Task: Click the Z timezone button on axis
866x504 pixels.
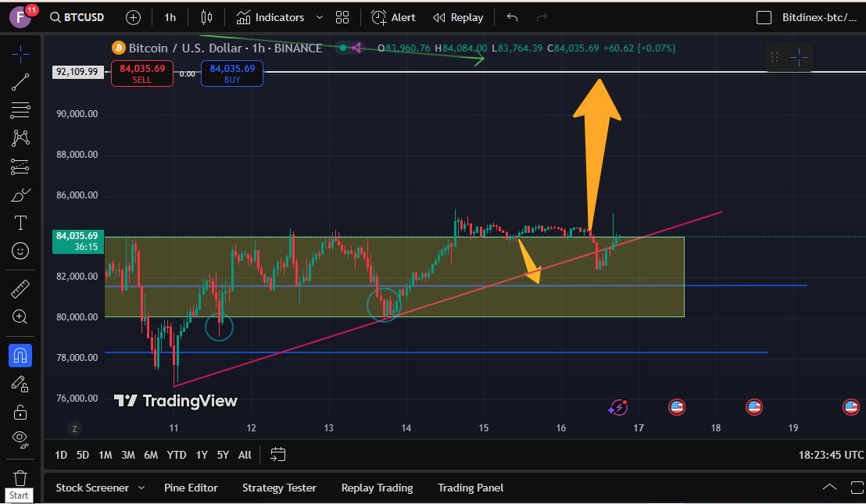Action: [x=74, y=428]
